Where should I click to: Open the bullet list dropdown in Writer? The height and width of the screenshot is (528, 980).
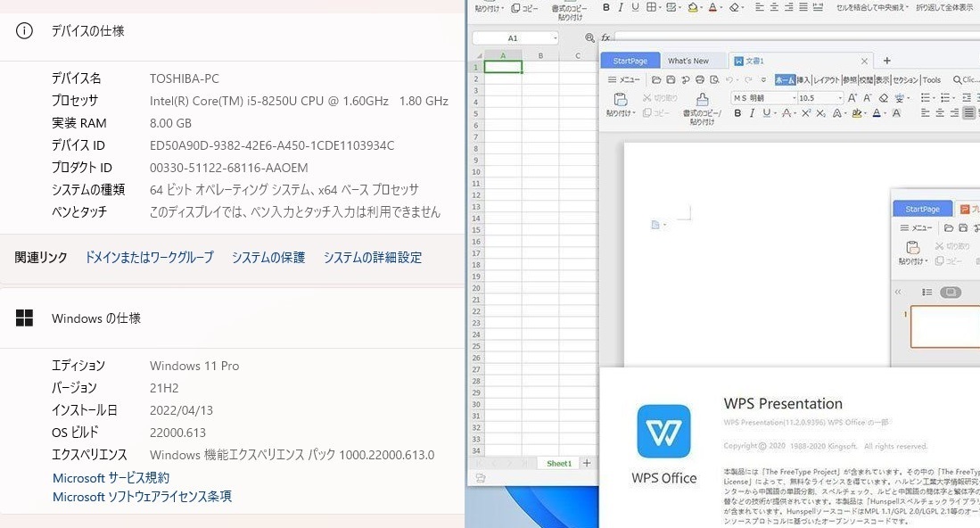click(x=934, y=98)
